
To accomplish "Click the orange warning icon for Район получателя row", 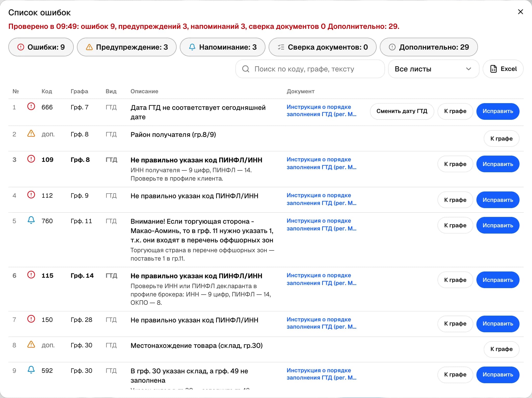I will point(31,134).
